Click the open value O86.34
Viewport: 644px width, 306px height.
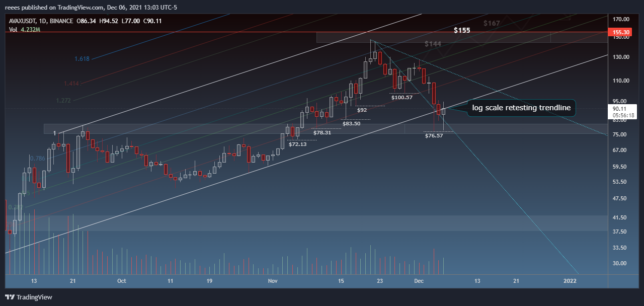pos(87,21)
